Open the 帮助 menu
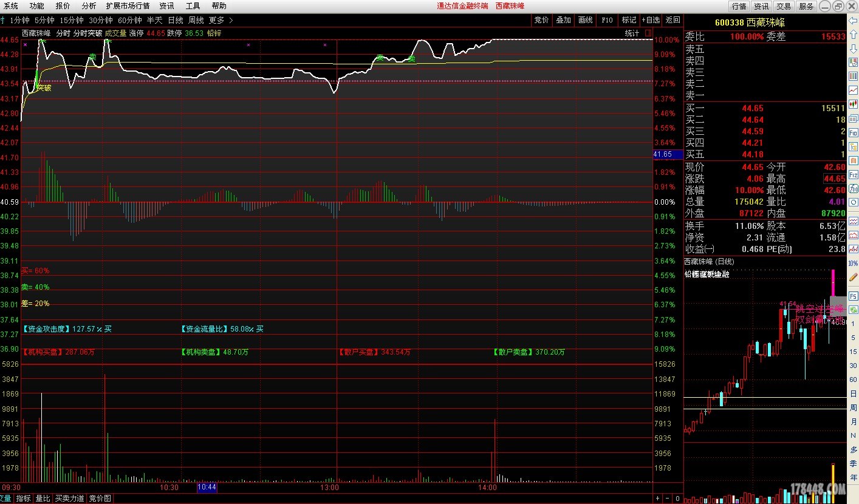 tap(219, 5)
